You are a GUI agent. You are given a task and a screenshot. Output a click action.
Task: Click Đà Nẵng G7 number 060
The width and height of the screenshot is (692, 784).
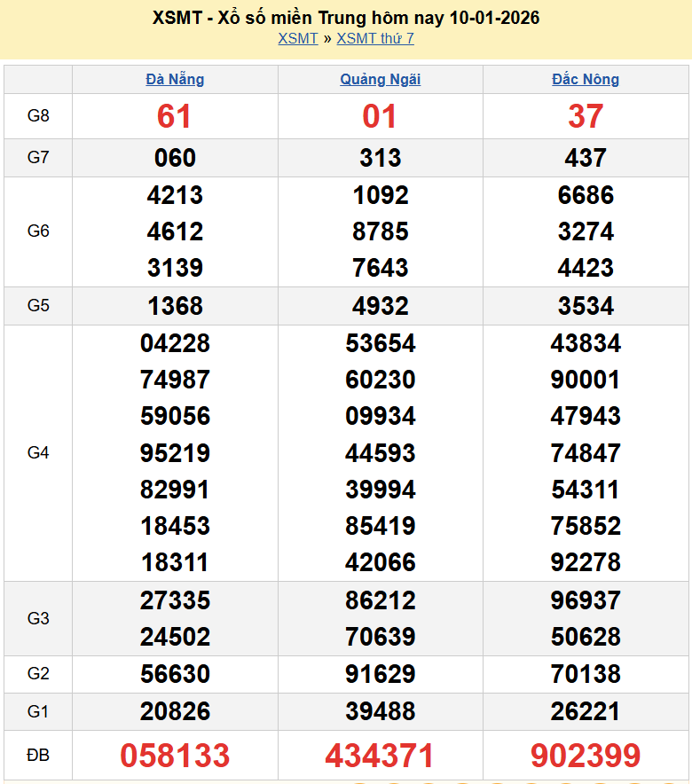175,158
